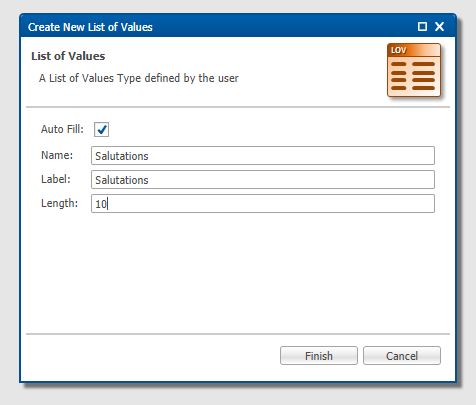Click the Label: field label

click(x=56, y=179)
